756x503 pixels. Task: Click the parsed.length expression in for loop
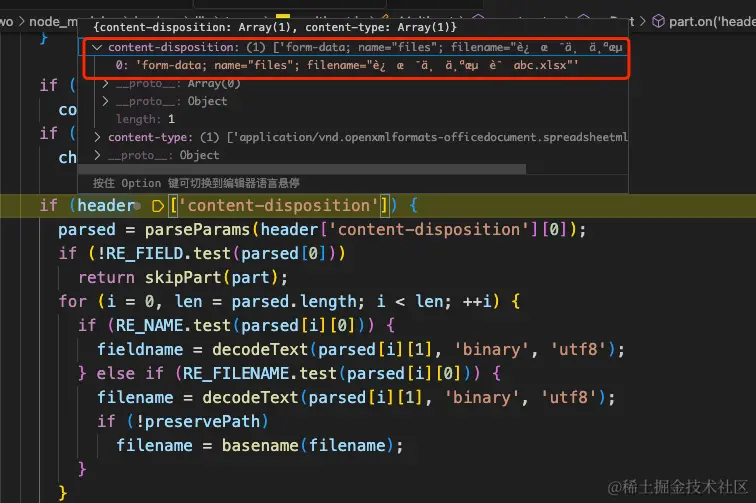pyautogui.click(x=297, y=302)
